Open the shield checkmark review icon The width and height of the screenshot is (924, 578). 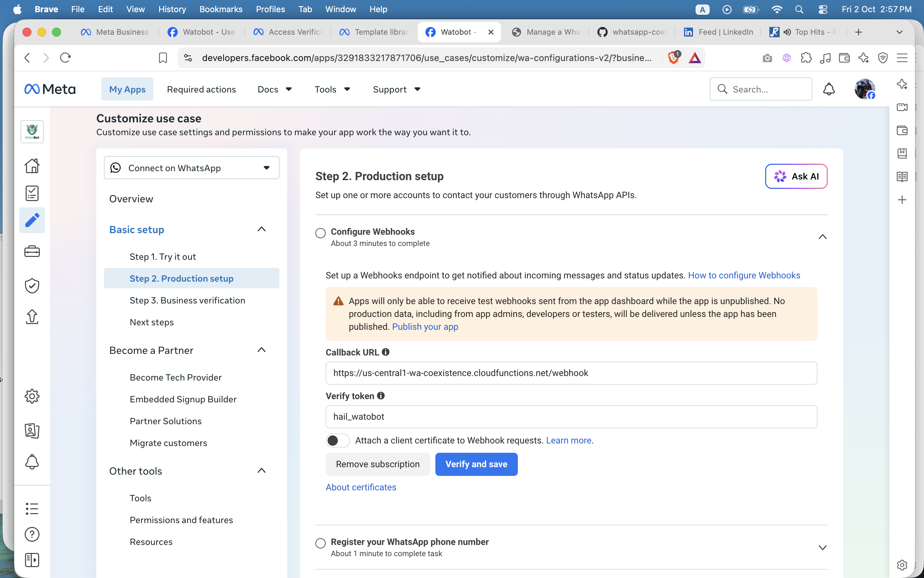32,285
